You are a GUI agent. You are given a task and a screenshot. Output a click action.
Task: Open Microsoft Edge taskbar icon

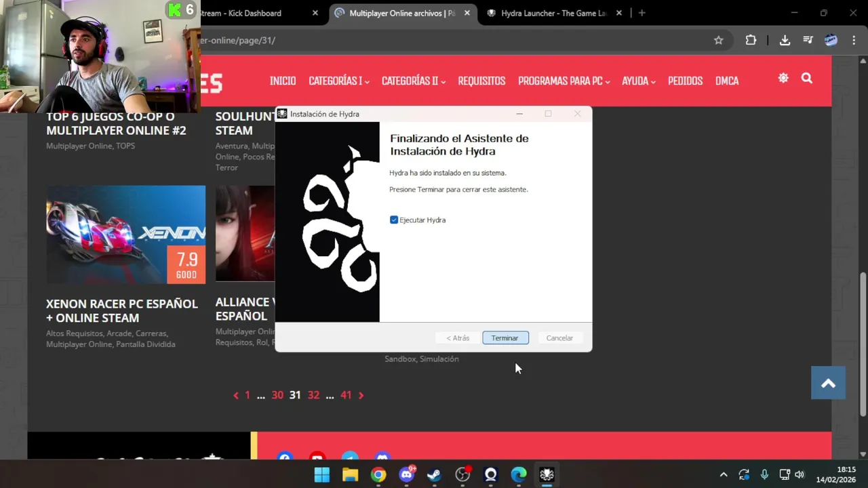[519, 474]
